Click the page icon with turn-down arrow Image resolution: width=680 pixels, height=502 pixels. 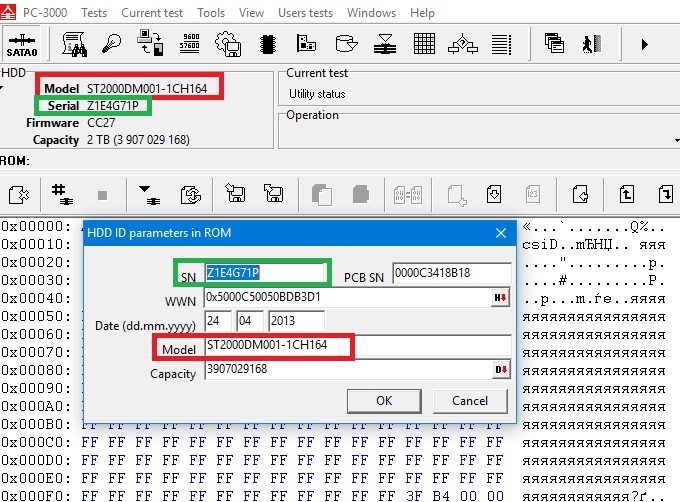tap(666, 194)
